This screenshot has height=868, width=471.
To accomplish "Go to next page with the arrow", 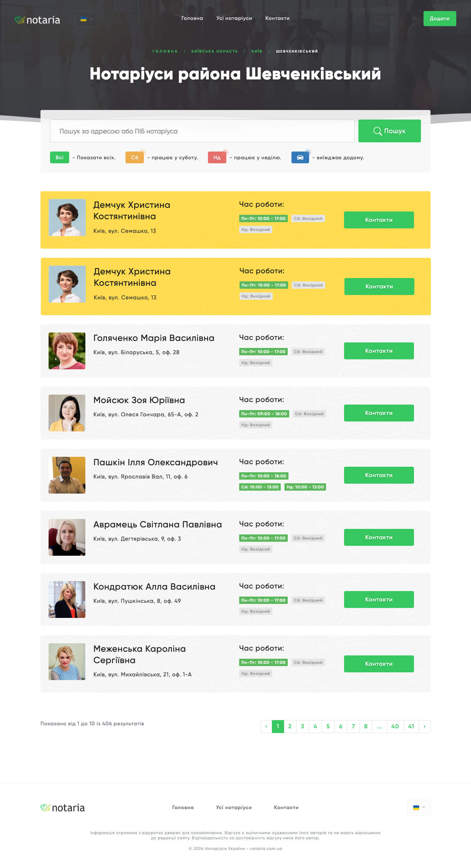I will [x=424, y=726].
